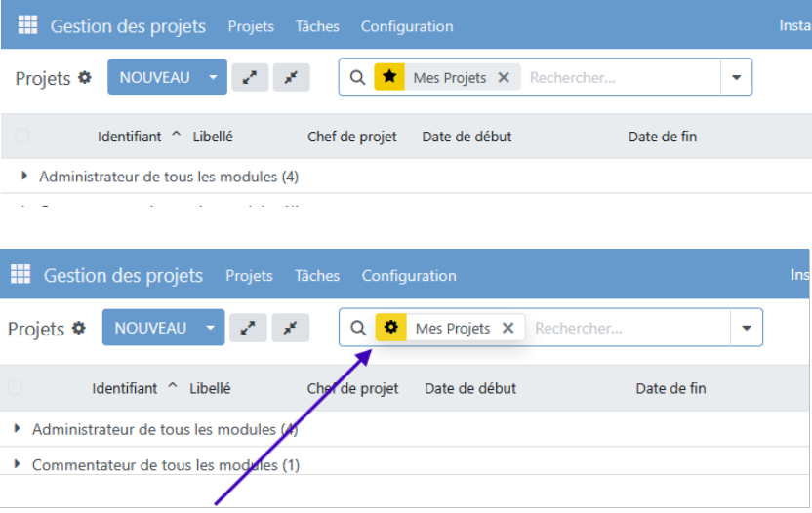Image resolution: width=812 pixels, height=513 pixels.
Task: Click expand-all arrows icon in upper toolbar
Action: coord(249,77)
